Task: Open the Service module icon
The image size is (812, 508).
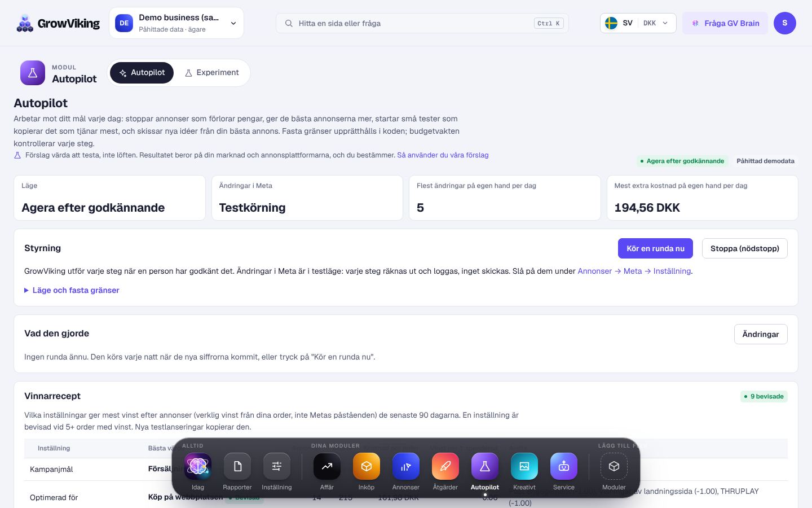Action: (564, 466)
